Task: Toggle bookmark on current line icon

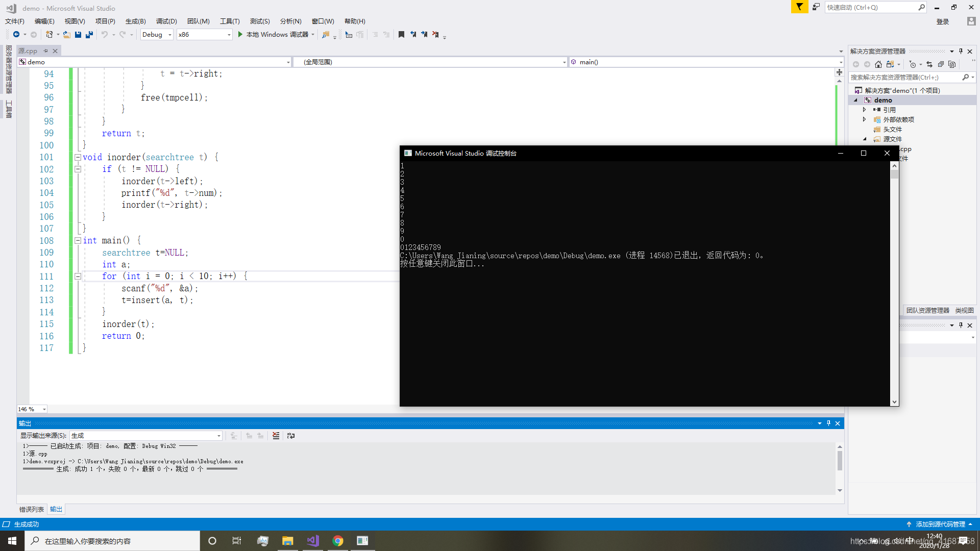Action: 401,34
